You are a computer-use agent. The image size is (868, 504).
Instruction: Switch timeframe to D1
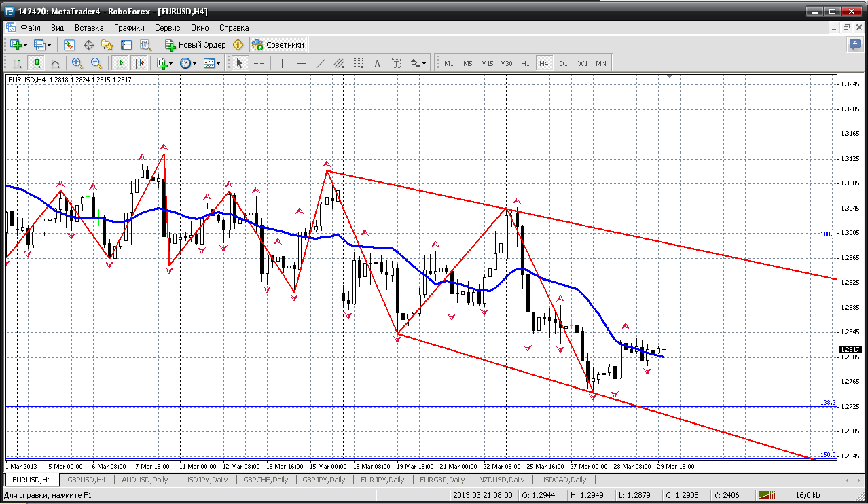coord(563,63)
